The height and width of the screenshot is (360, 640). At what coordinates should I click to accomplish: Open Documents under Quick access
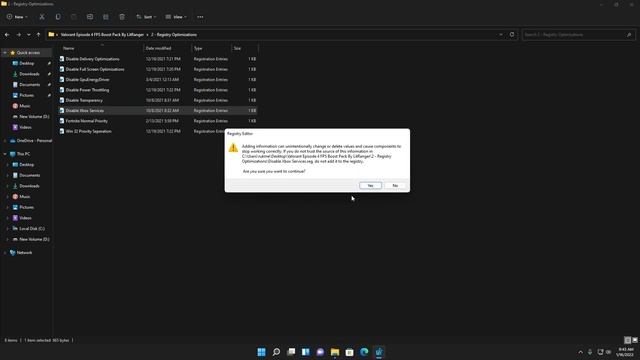pyautogui.click(x=29, y=84)
